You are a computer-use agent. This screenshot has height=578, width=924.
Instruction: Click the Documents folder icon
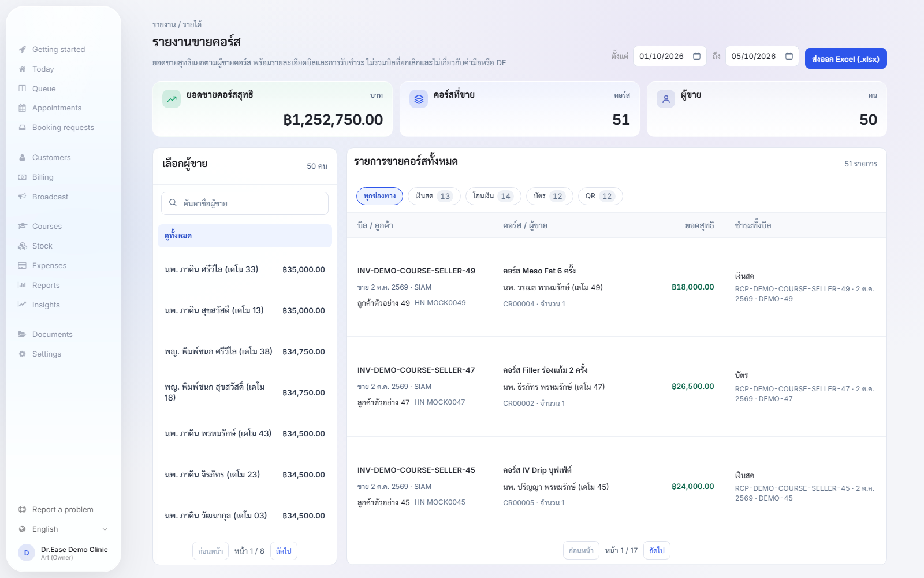click(x=22, y=335)
